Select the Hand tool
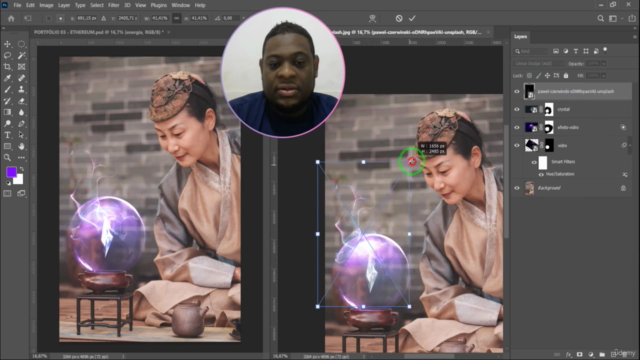 (21, 146)
